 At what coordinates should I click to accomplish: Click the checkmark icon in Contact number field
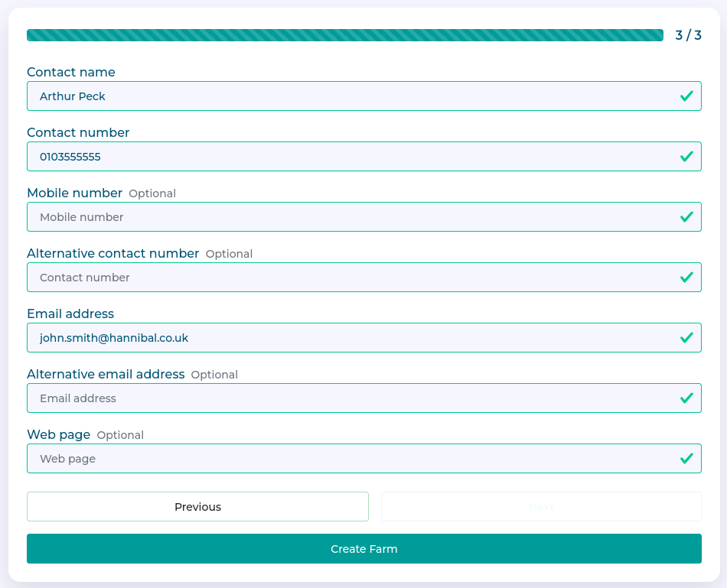686,157
